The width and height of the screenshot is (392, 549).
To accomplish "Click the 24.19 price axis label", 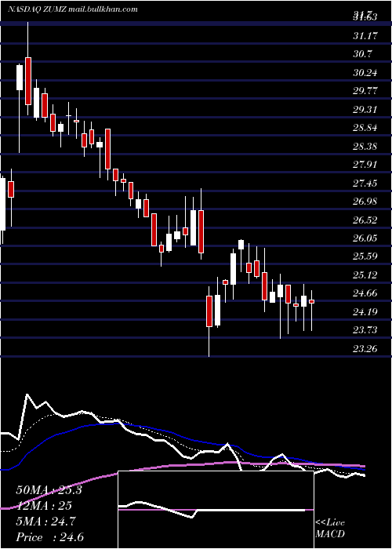I will (365, 311).
